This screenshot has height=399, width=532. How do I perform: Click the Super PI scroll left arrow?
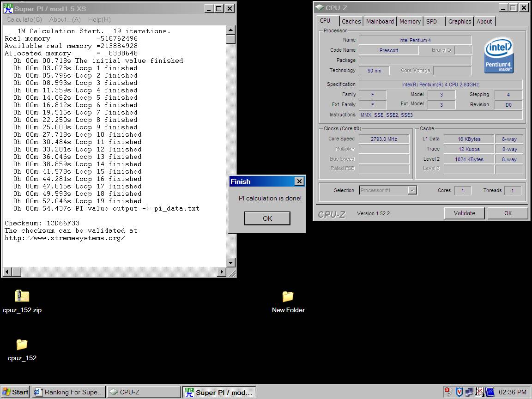(x=7, y=272)
